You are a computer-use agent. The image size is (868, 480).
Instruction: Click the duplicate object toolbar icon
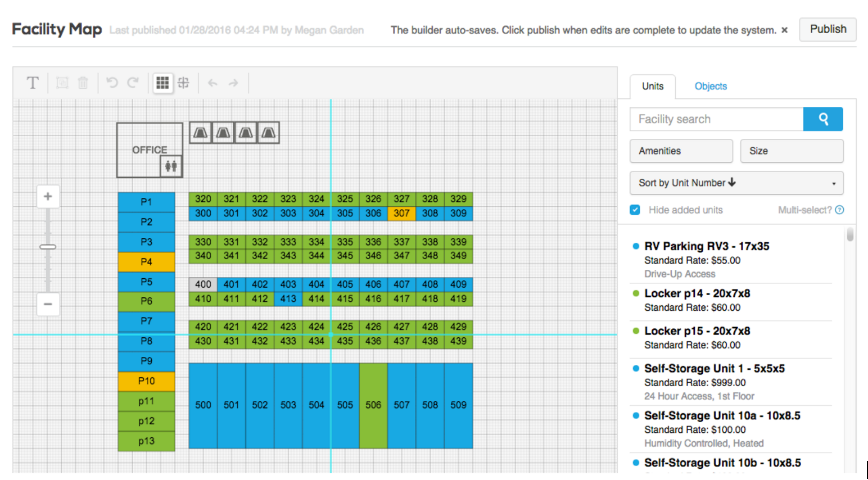[x=62, y=83]
